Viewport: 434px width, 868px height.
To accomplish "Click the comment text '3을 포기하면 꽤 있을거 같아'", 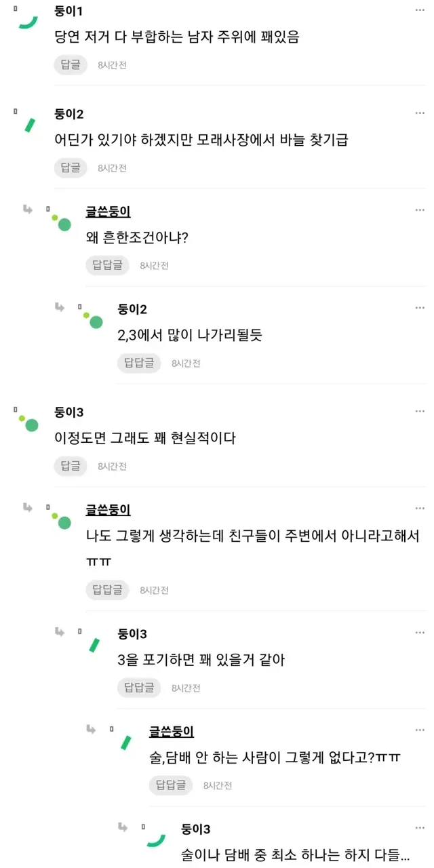I will [x=201, y=660].
